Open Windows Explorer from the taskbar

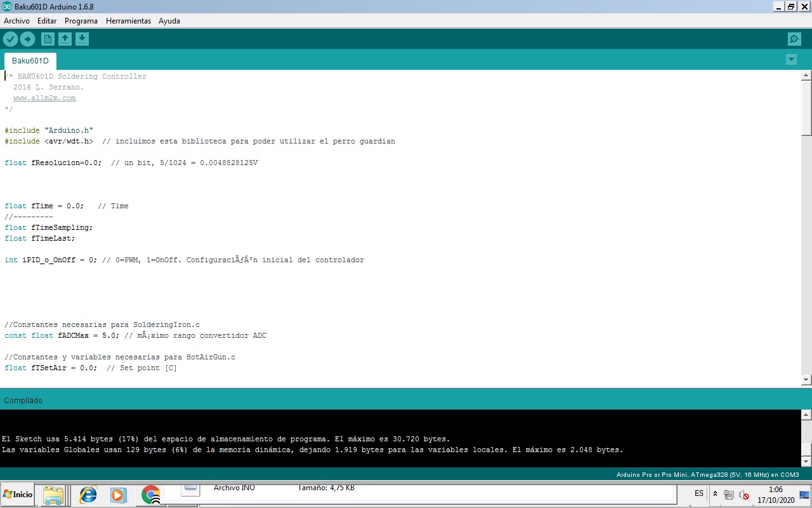(54, 495)
